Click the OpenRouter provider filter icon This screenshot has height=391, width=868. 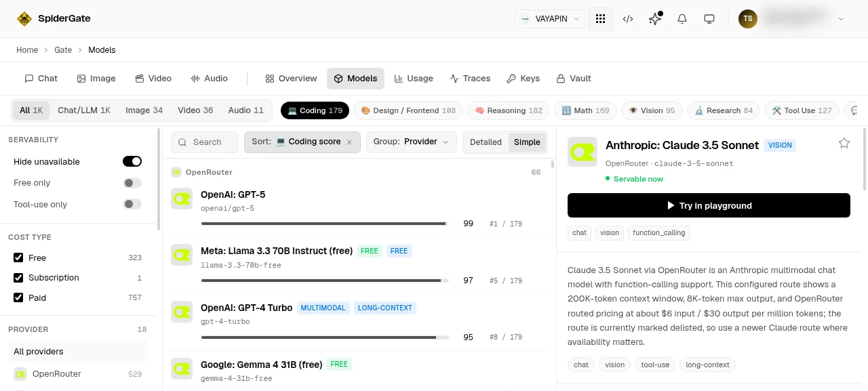click(x=20, y=374)
